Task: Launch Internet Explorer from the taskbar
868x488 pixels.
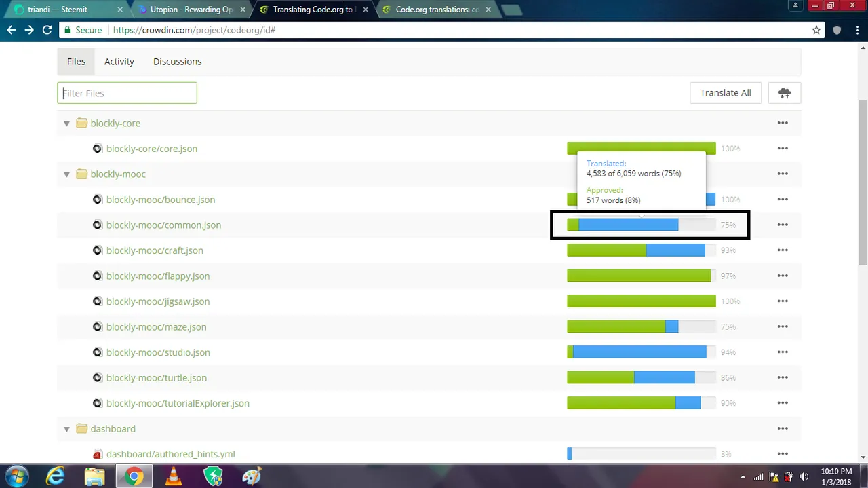Action: pos(55,476)
